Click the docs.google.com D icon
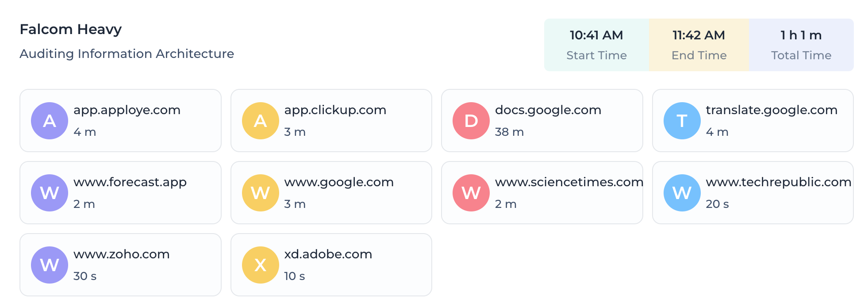The image size is (868, 307). coord(471,120)
